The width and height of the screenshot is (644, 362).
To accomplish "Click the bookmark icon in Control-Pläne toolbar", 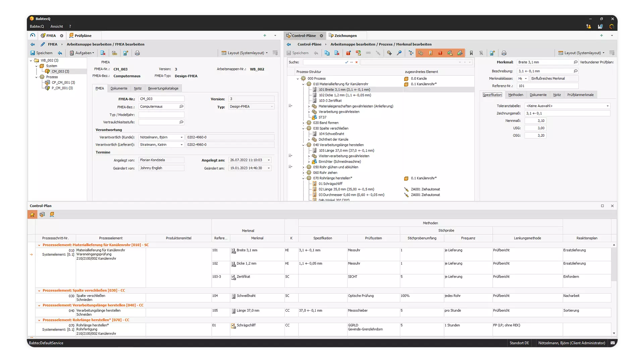I will click(471, 53).
